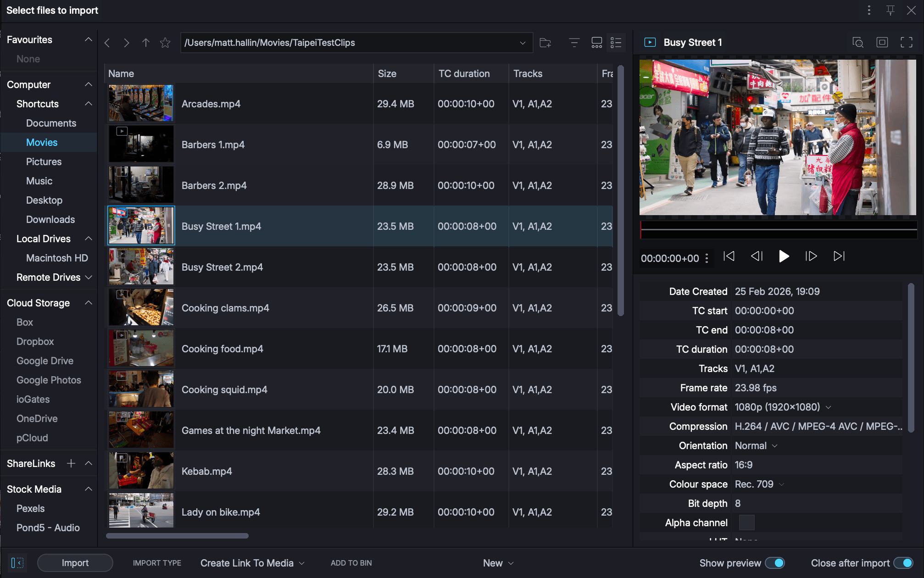
Task: Select the Arcades.mp4 thumbnail
Action: 141,103
